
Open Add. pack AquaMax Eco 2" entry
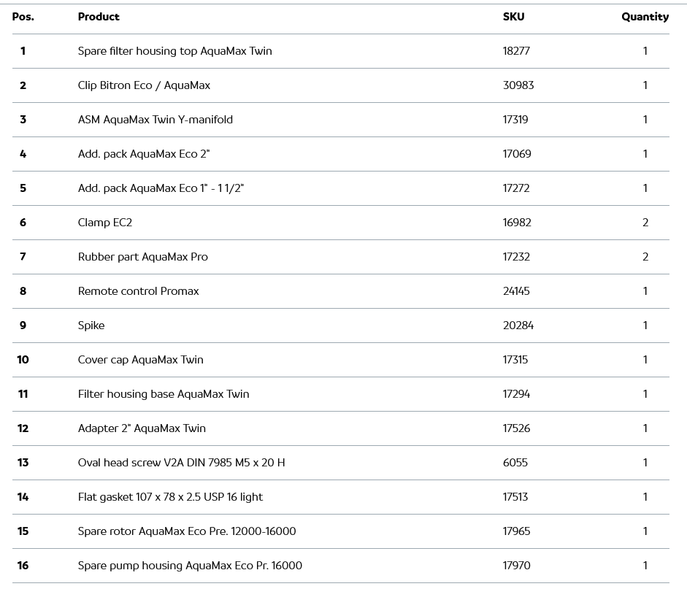pos(144,154)
